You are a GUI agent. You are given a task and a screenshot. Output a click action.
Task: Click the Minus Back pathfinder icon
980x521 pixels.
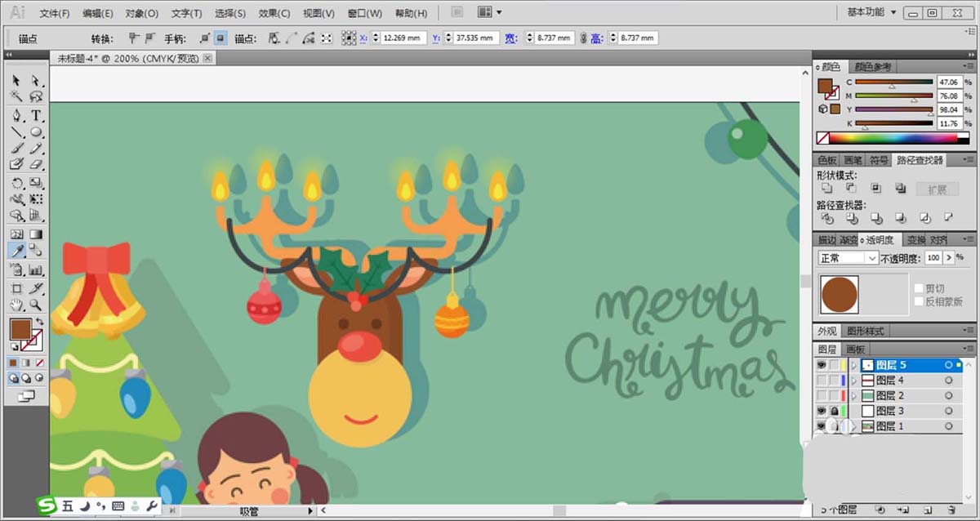(949, 218)
